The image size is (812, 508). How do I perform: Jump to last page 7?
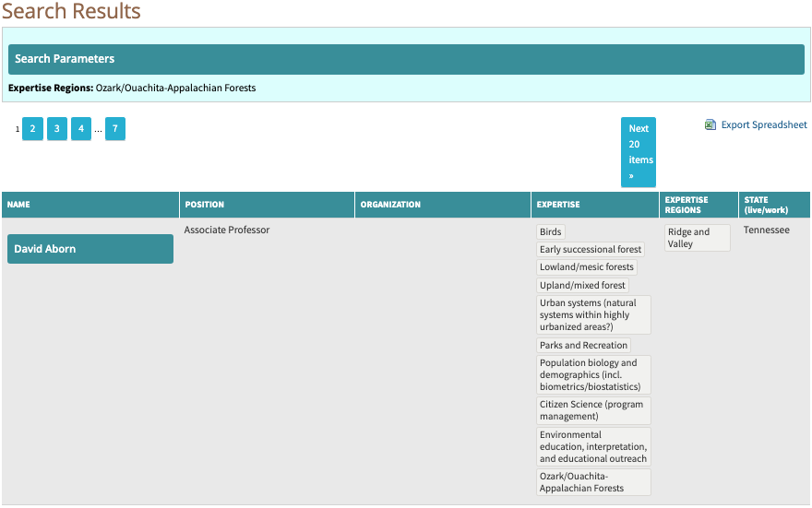[x=115, y=129]
